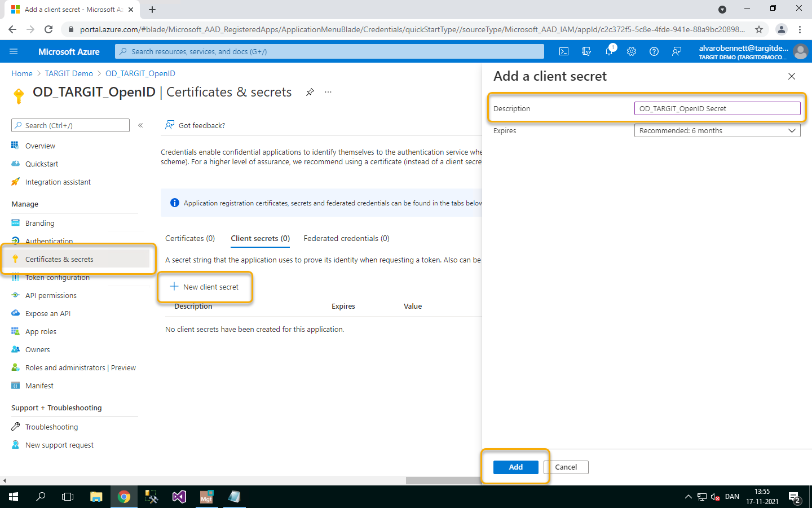Show hidden system tray icons
This screenshot has width=812, height=508.
pyautogui.click(x=688, y=497)
